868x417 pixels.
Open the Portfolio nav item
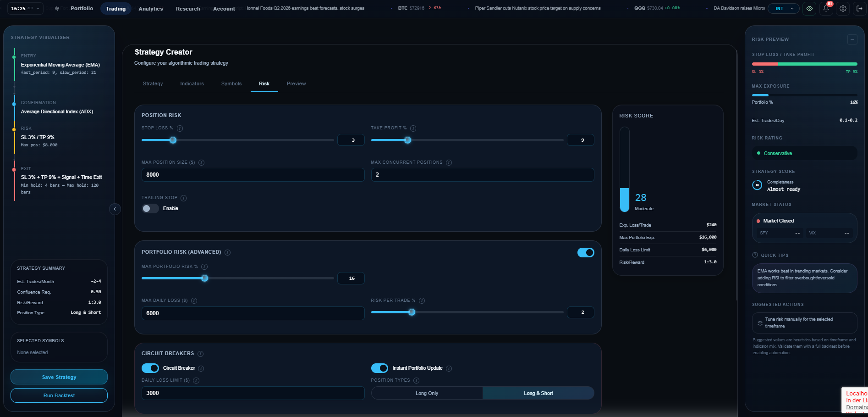[82, 8]
